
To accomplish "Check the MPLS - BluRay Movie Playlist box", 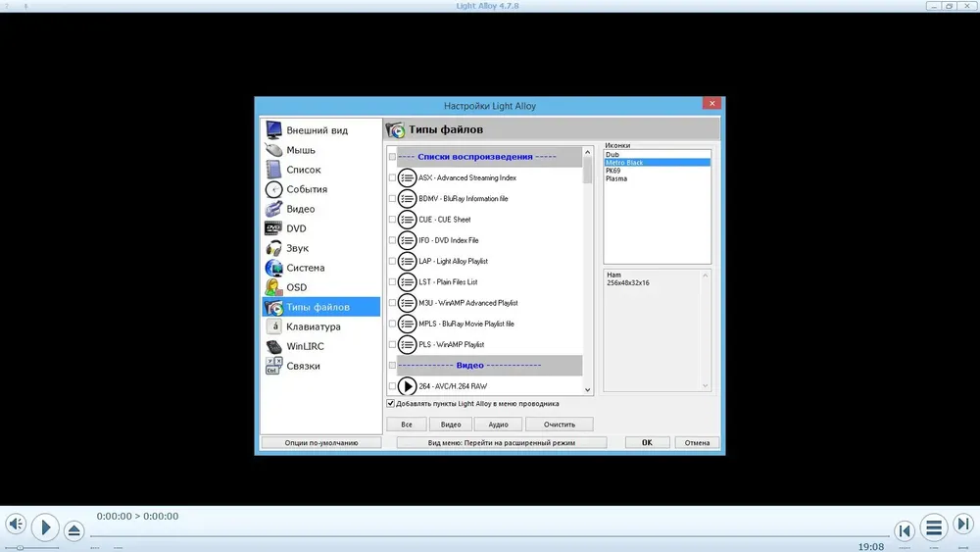I will (392, 324).
